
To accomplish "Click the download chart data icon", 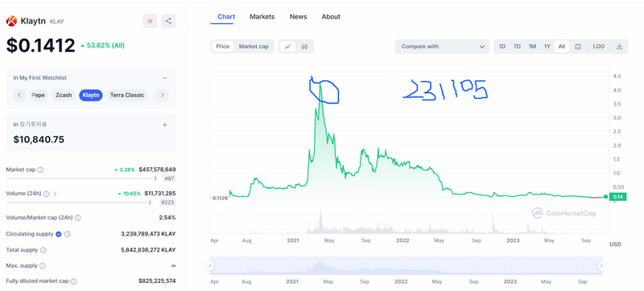I will (619, 47).
